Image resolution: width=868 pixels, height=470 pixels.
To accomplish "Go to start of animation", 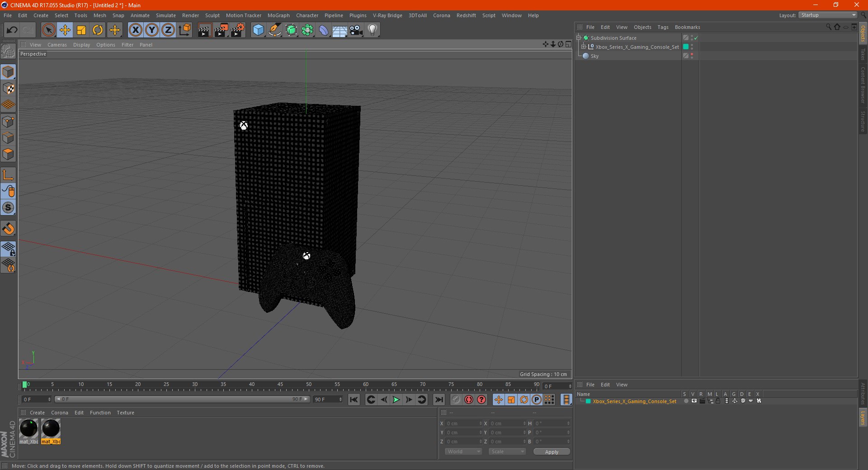I will [x=354, y=399].
